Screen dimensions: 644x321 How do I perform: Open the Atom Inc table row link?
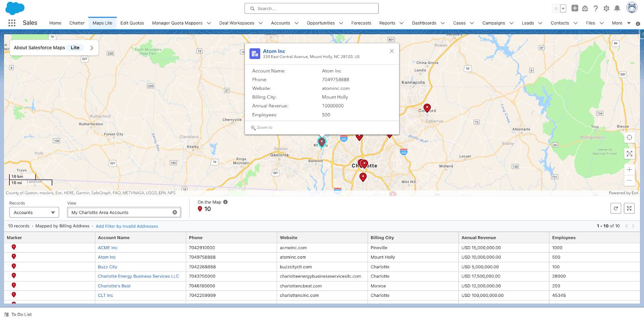coord(107,257)
